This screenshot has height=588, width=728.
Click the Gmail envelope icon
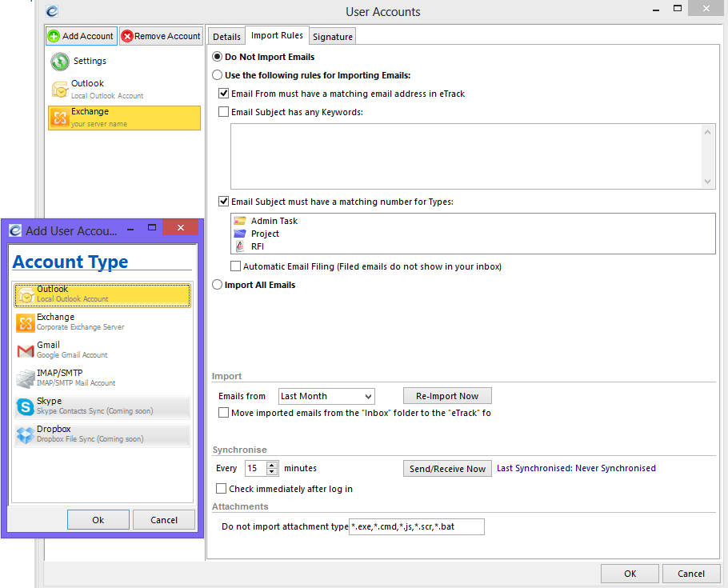[26, 351]
